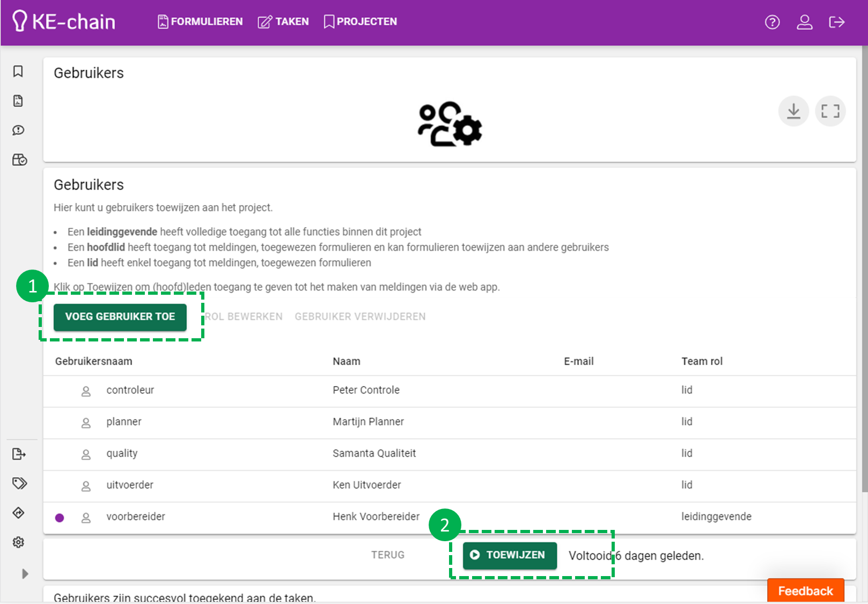Click the Terug button
Viewport: 868px width, 604px height.
click(x=388, y=555)
